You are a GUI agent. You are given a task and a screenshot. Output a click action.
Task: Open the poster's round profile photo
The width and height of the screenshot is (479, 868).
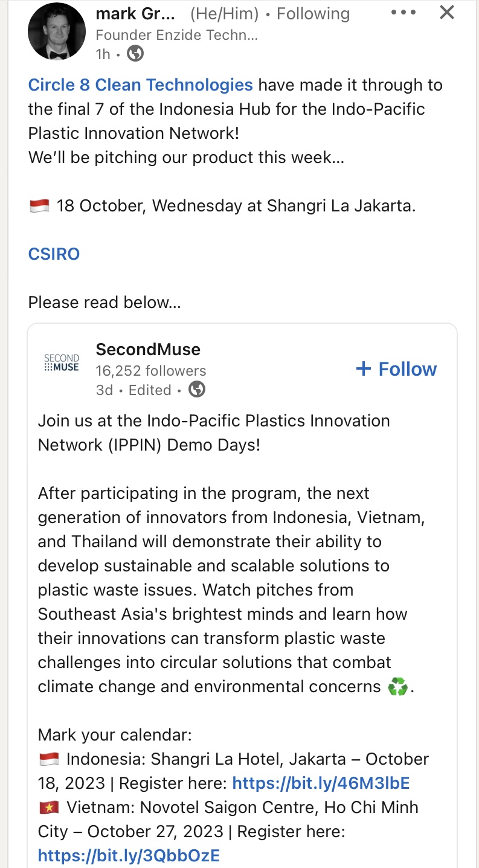(x=57, y=31)
